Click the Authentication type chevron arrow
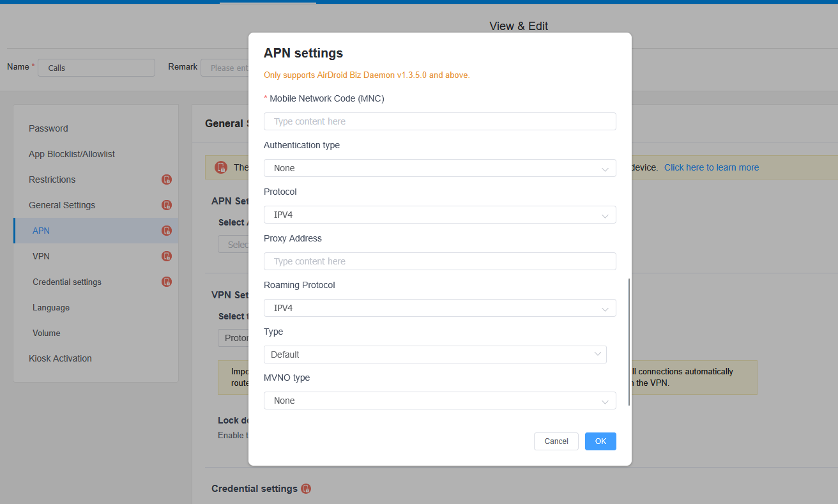Image resolution: width=838 pixels, height=504 pixels. click(x=605, y=169)
